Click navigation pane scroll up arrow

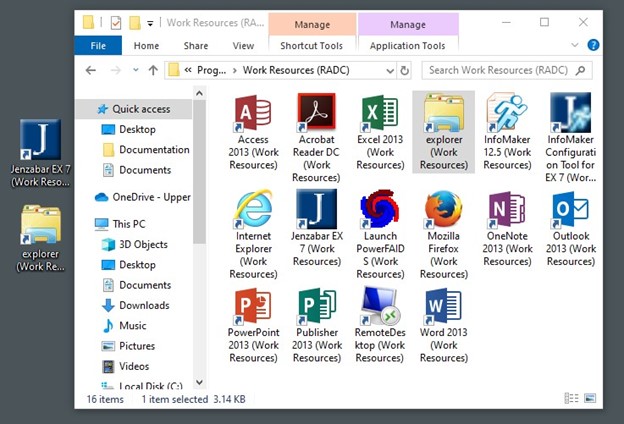(199, 94)
